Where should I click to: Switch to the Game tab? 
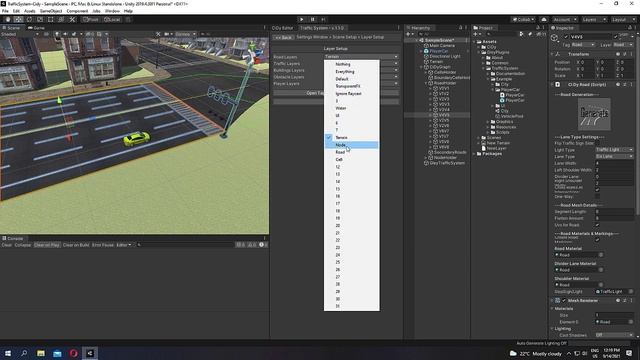[36, 28]
